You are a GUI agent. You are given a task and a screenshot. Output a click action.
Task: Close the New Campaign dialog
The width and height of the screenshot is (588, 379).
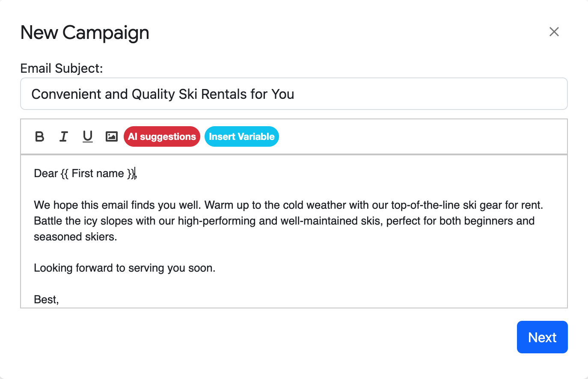554,32
